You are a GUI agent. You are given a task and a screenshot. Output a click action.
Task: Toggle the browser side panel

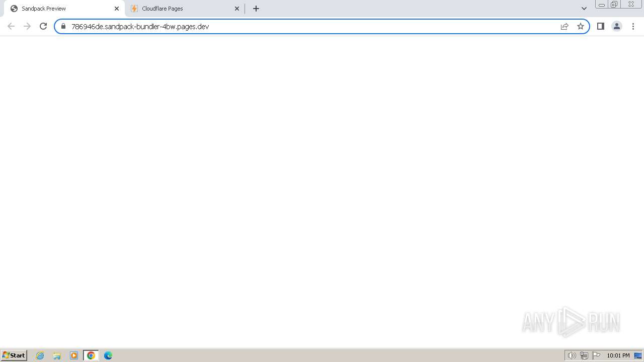pos(601,26)
